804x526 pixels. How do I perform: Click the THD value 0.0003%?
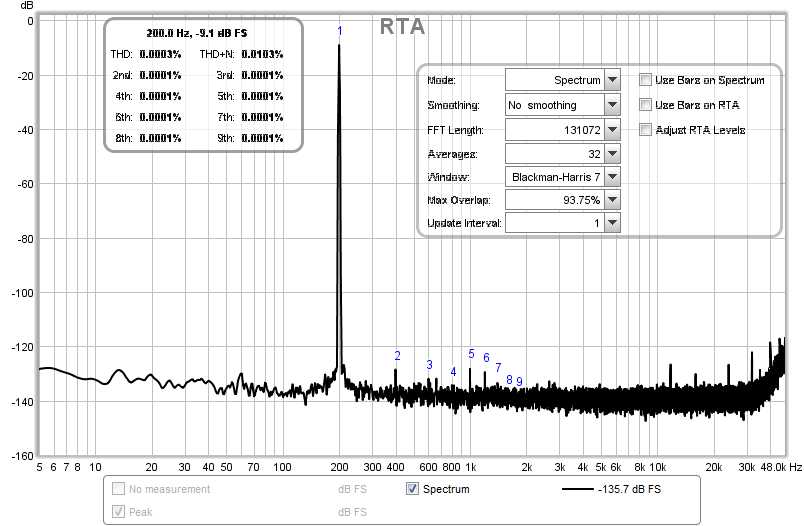[x=160, y=54]
